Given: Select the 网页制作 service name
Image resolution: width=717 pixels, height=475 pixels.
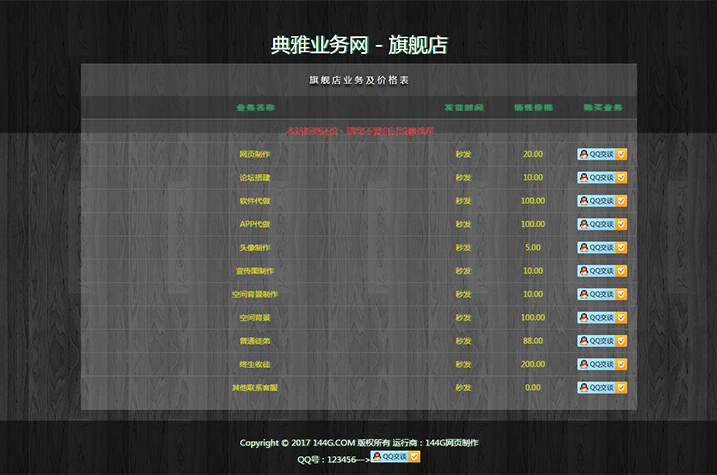Looking at the screenshot, I should tap(255, 154).
